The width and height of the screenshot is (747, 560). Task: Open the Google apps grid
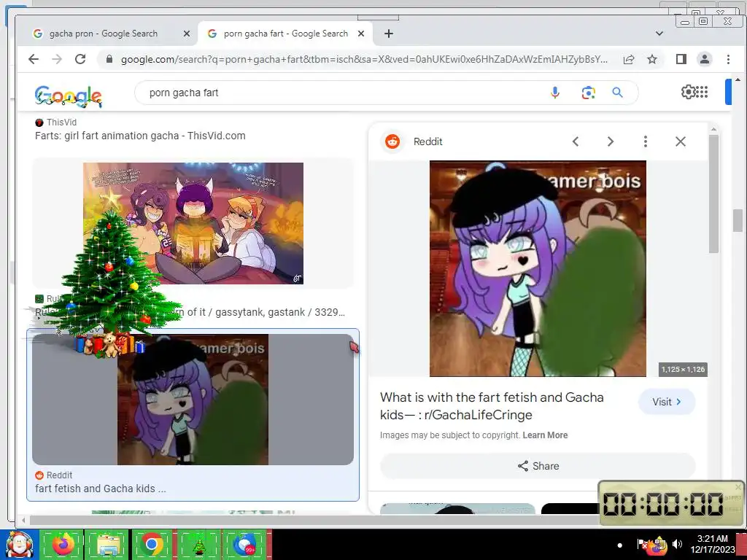703,91
